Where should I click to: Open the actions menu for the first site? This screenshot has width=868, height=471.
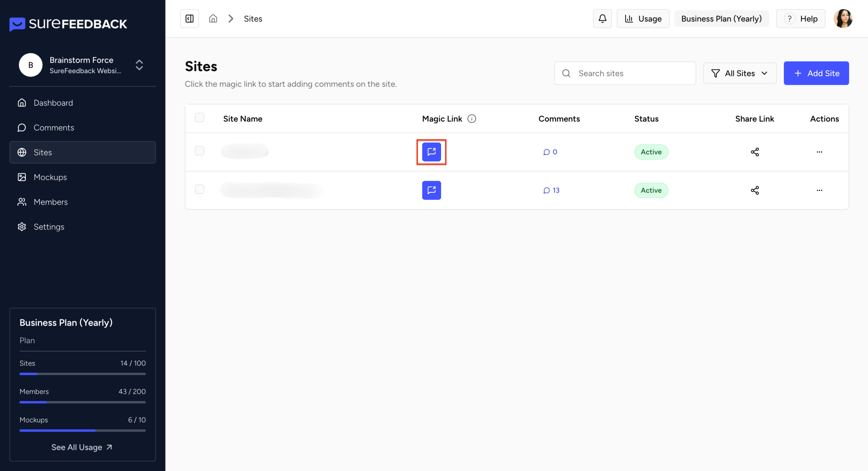point(820,152)
